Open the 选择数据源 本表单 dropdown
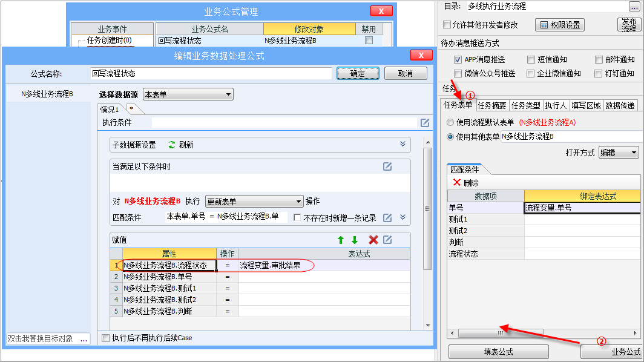 pyautogui.click(x=188, y=94)
